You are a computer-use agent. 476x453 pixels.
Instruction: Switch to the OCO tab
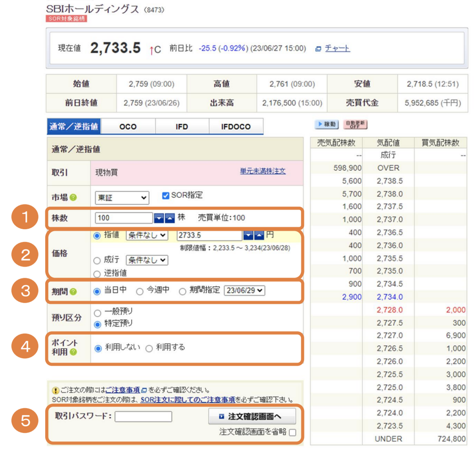tap(128, 127)
